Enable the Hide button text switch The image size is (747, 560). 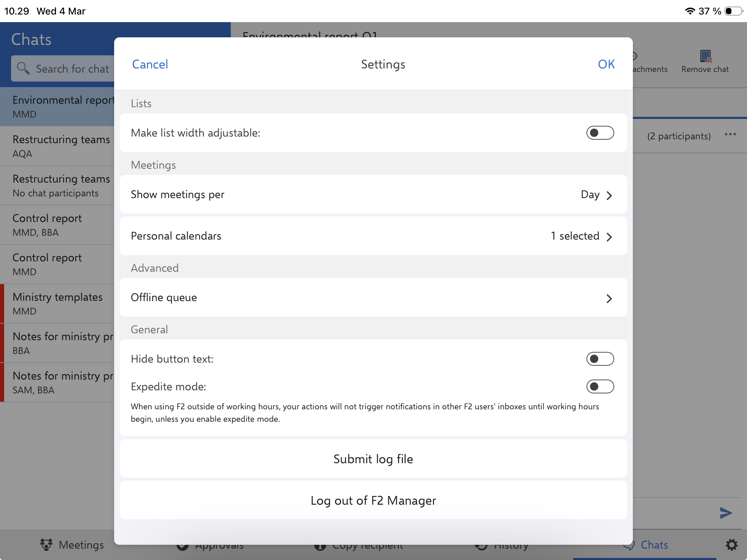click(600, 359)
